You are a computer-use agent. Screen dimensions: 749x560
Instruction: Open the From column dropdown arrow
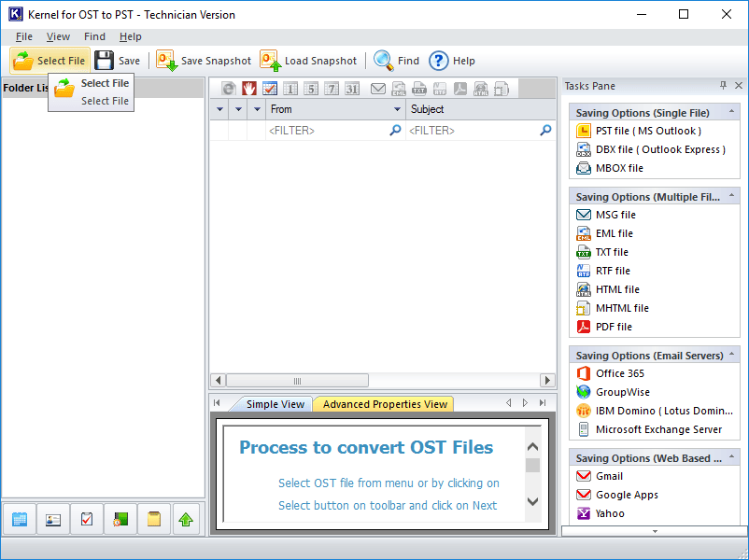pos(397,109)
